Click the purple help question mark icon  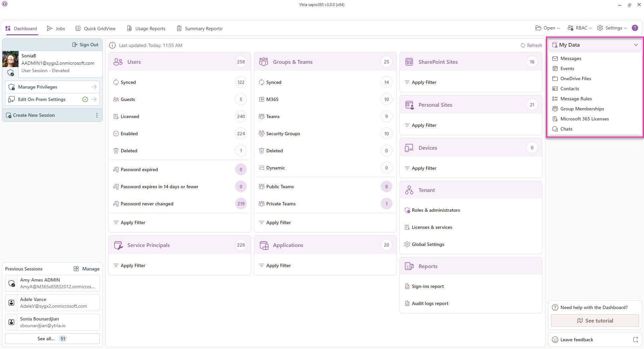tap(635, 28)
